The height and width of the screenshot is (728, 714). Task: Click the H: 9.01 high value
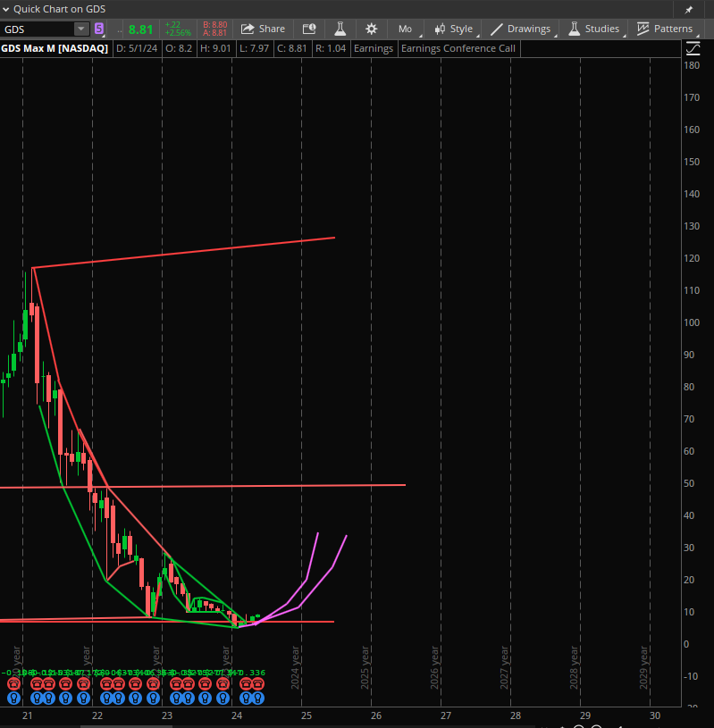pos(215,48)
